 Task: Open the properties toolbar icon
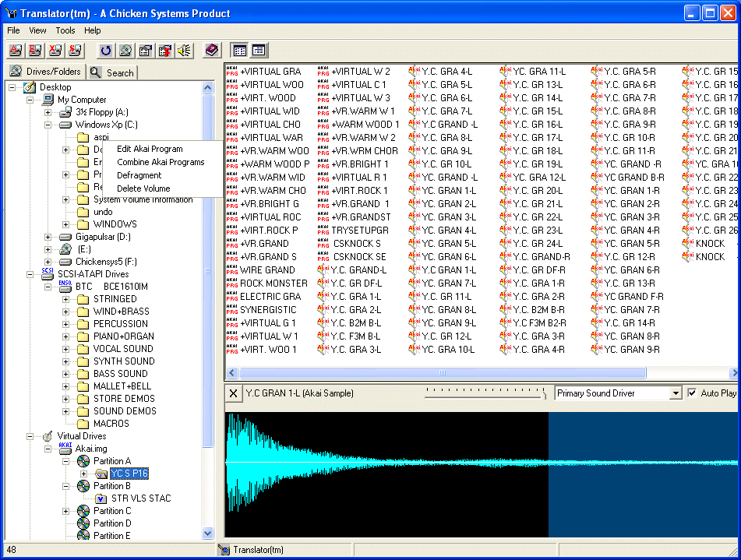point(146,50)
